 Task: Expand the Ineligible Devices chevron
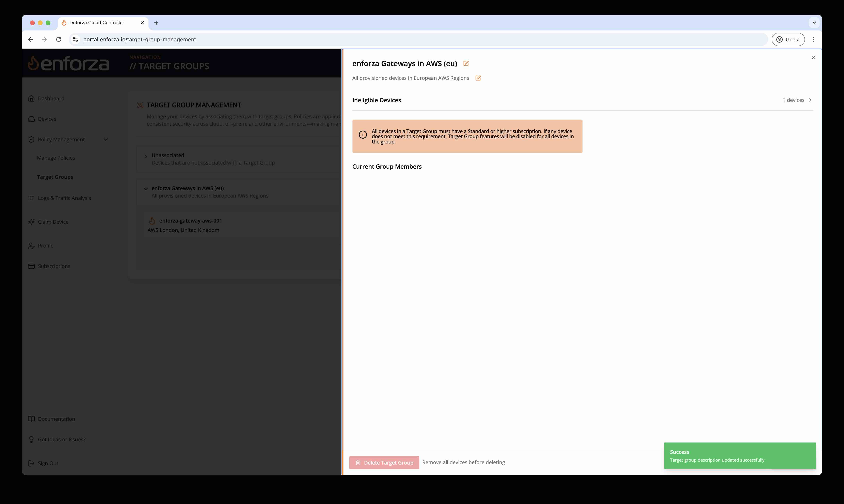click(x=810, y=100)
